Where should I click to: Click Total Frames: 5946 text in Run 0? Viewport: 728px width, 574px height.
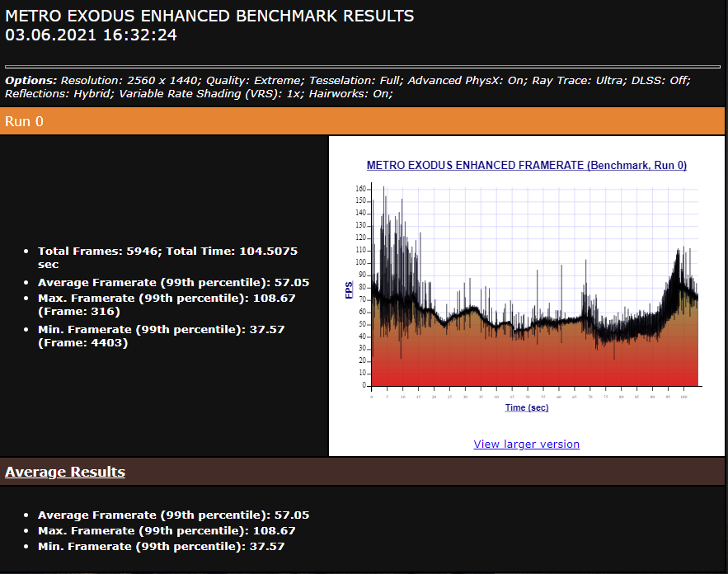167,258
